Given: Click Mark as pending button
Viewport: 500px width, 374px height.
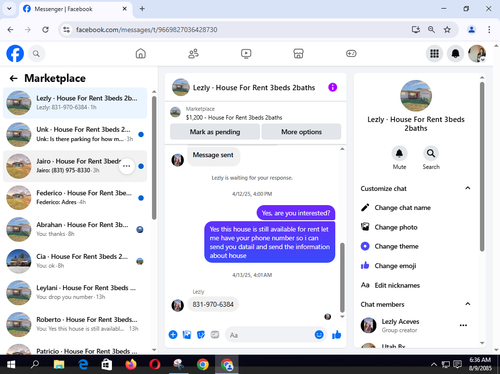Looking at the screenshot, I should coord(215,132).
